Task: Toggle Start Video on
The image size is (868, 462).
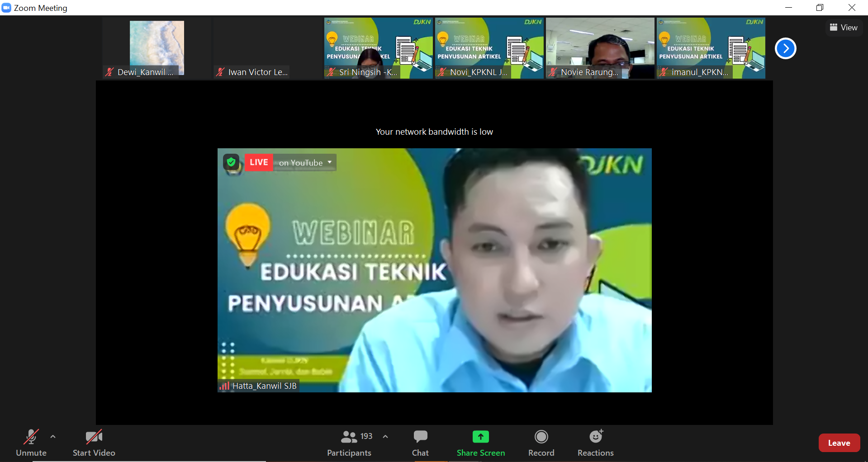Action: pyautogui.click(x=94, y=442)
